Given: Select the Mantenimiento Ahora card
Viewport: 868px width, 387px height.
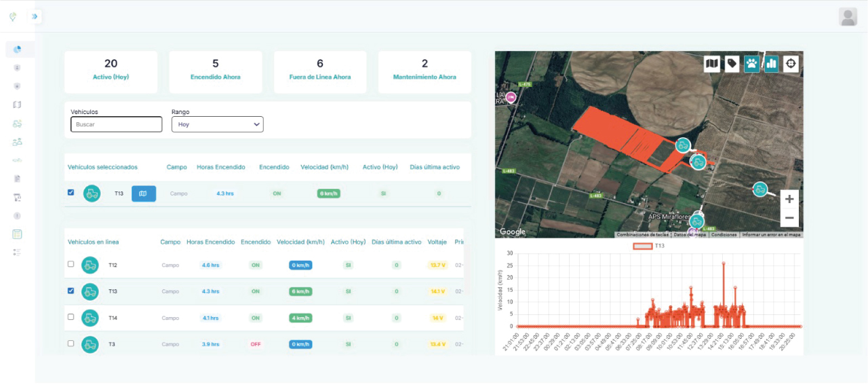Looking at the screenshot, I should tap(425, 71).
